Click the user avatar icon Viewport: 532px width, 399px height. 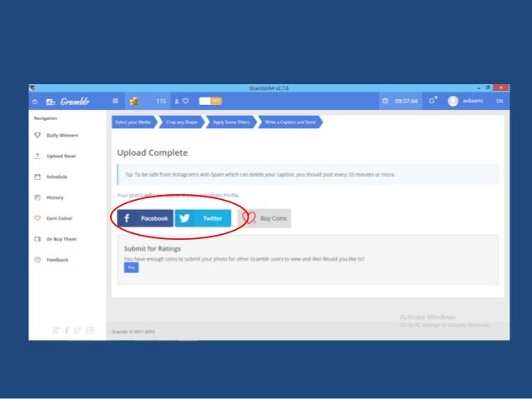tap(453, 101)
